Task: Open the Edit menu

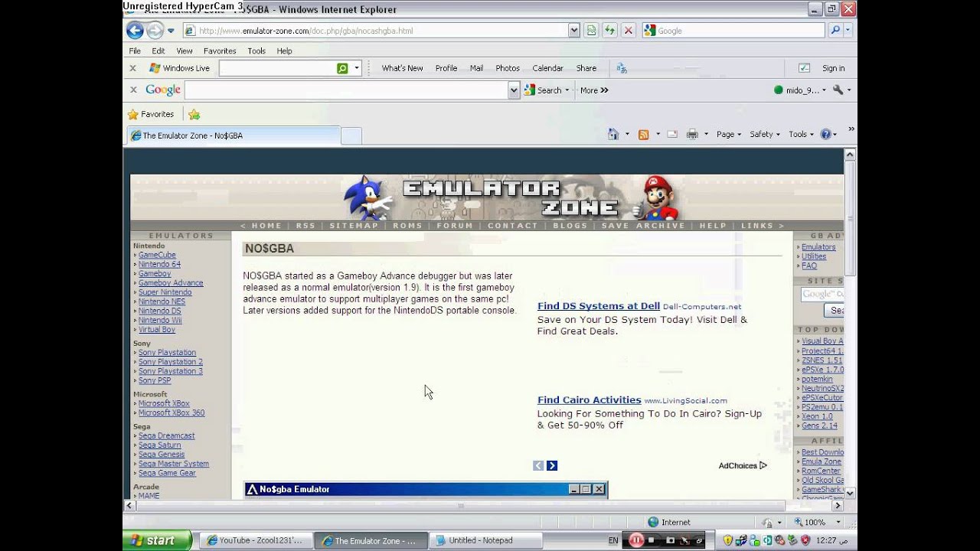Action: point(158,51)
